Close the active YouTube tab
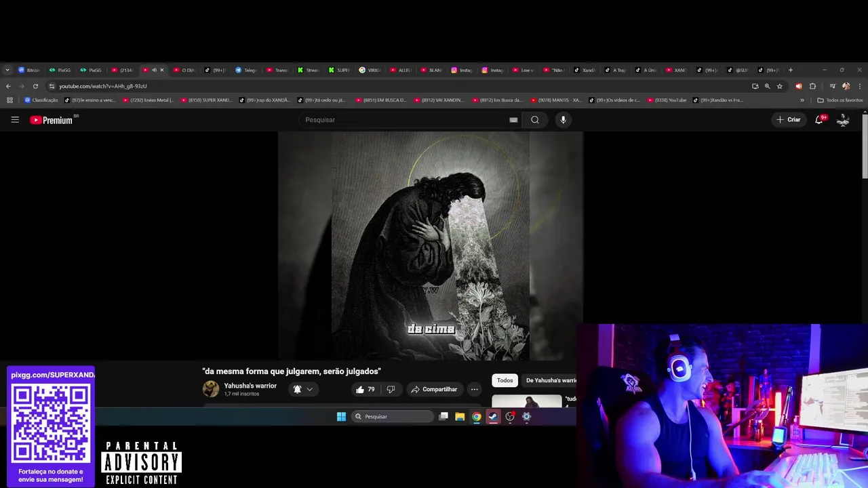 (161, 70)
